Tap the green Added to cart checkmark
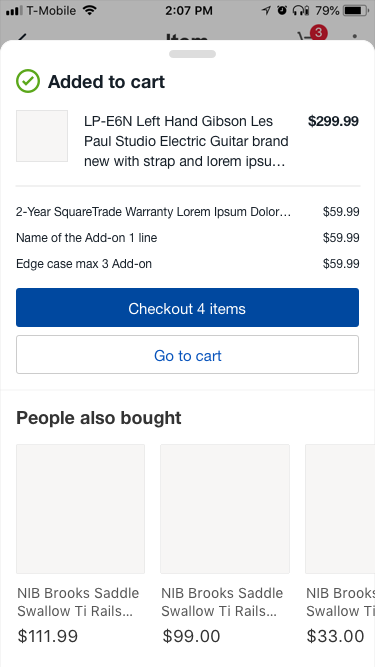 click(x=28, y=81)
